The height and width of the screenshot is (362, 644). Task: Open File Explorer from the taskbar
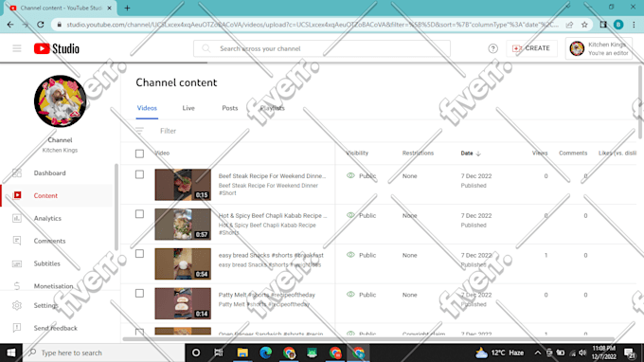[242, 353]
